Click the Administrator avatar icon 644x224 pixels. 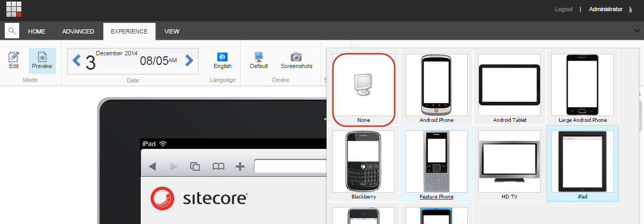click(631, 9)
